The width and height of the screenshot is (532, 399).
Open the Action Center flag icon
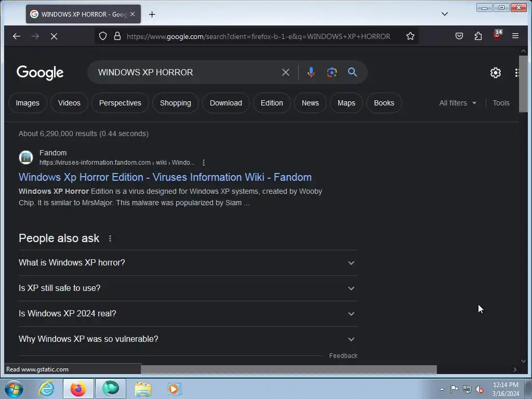(x=454, y=389)
